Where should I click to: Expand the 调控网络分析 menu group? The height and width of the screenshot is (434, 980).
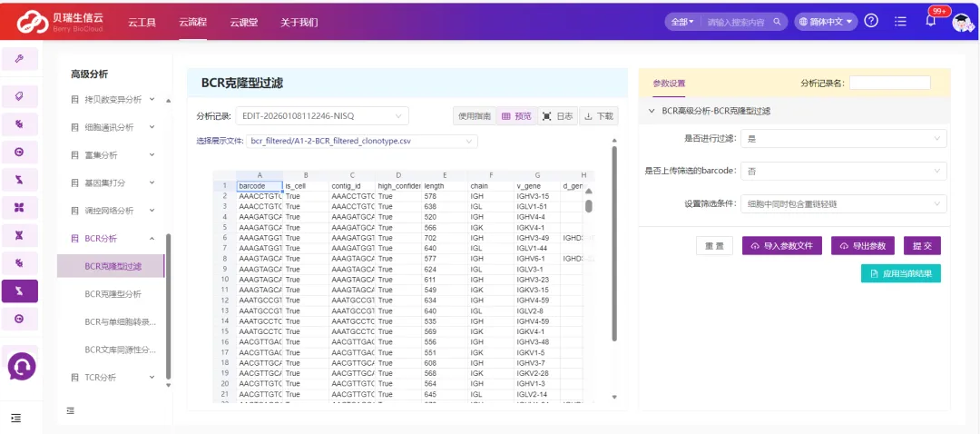[x=113, y=210]
